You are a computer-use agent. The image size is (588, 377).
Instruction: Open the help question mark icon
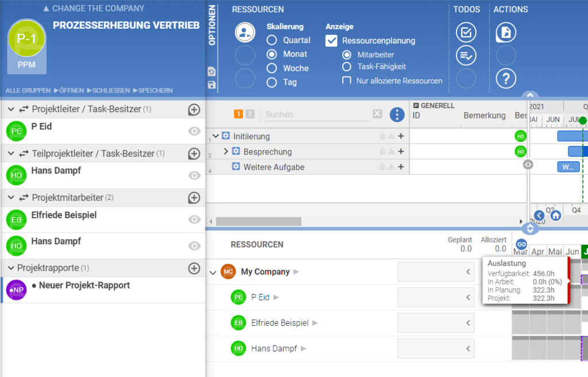click(x=506, y=78)
